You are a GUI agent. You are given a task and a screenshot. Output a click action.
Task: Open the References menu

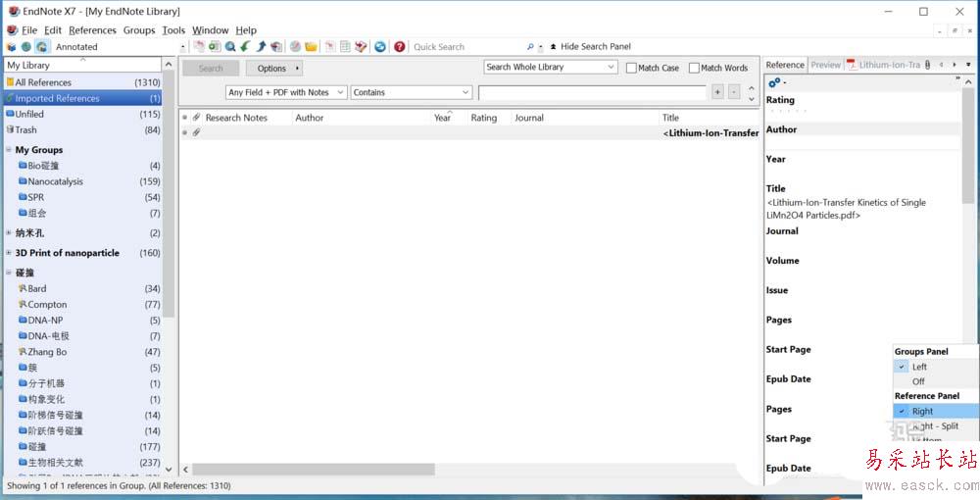point(92,30)
